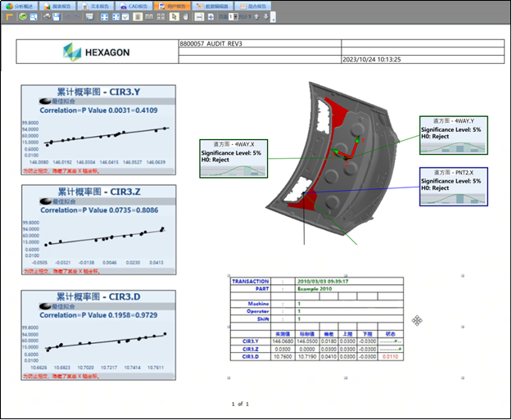The image size is (512, 420).
Task: Select the 累计概率图 - CIR3.Z chart
Action: point(98,230)
